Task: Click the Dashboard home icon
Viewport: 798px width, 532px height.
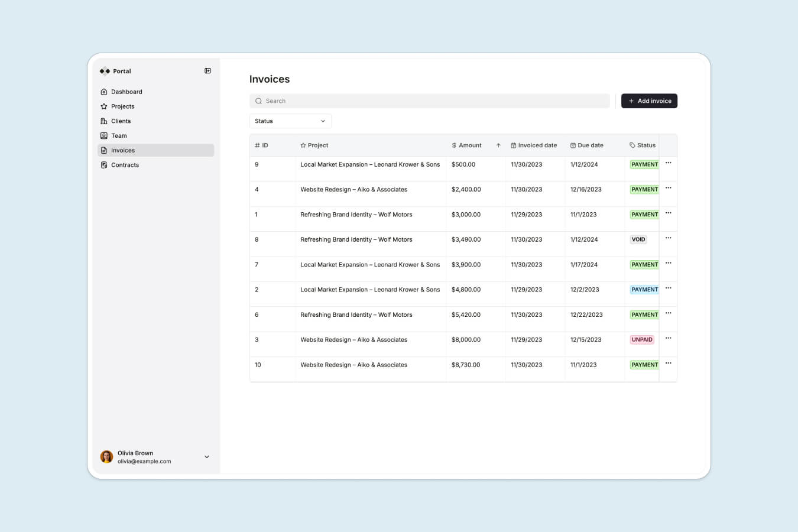Action: click(x=104, y=92)
